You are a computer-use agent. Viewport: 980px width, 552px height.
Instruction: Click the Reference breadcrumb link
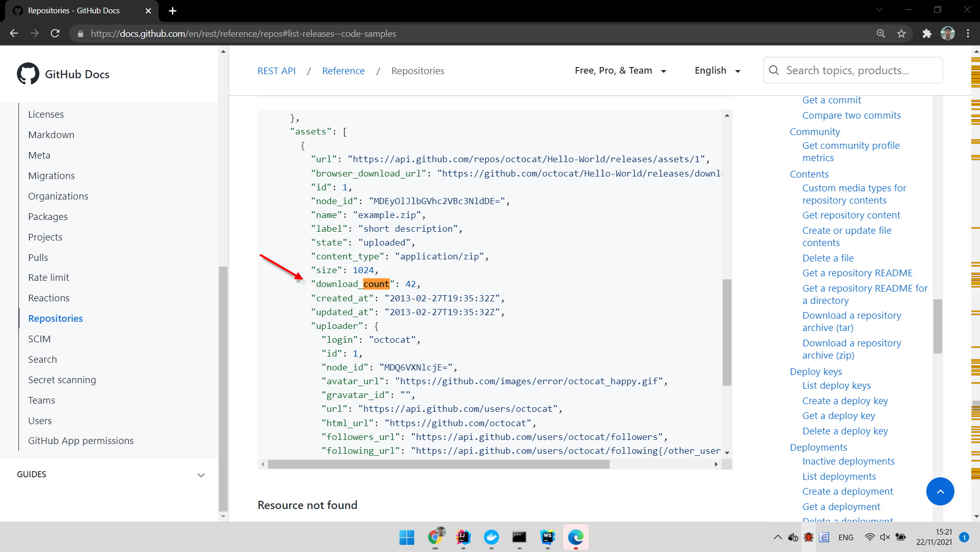pos(343,71)
